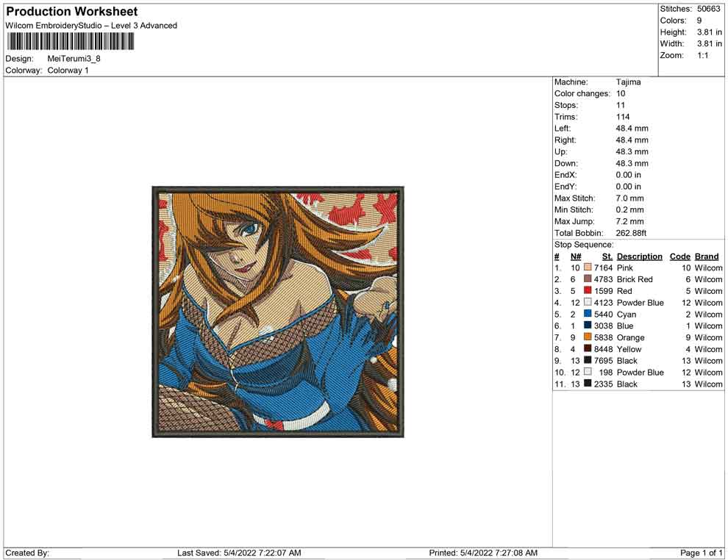Click the Max Stitch value 7.0 mm
The height and width of the screenshot is (560, 728).
629,198
